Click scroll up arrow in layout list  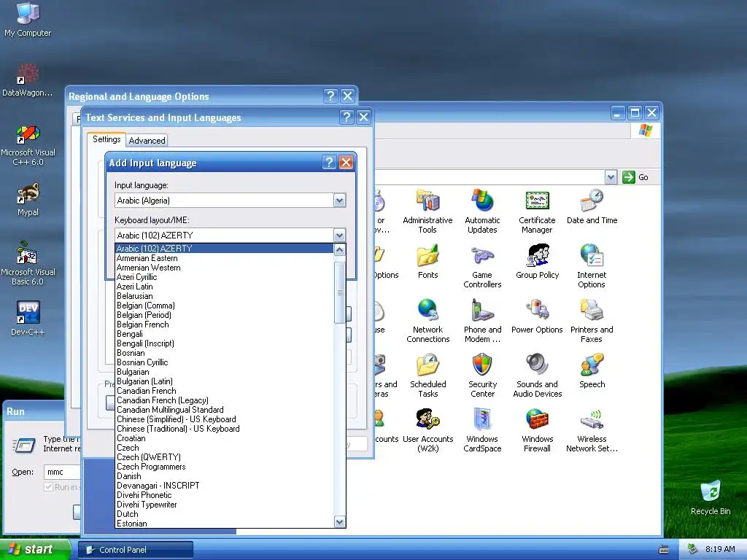[x=339, y=249]
